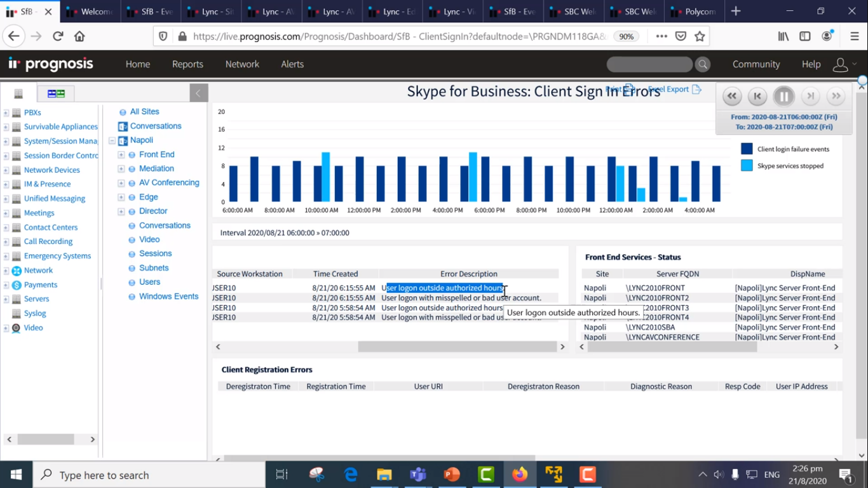The height and width of the screenshot is (488, 868).
Task: Click the Windows taskbar search box
Action: coord(149,475)
